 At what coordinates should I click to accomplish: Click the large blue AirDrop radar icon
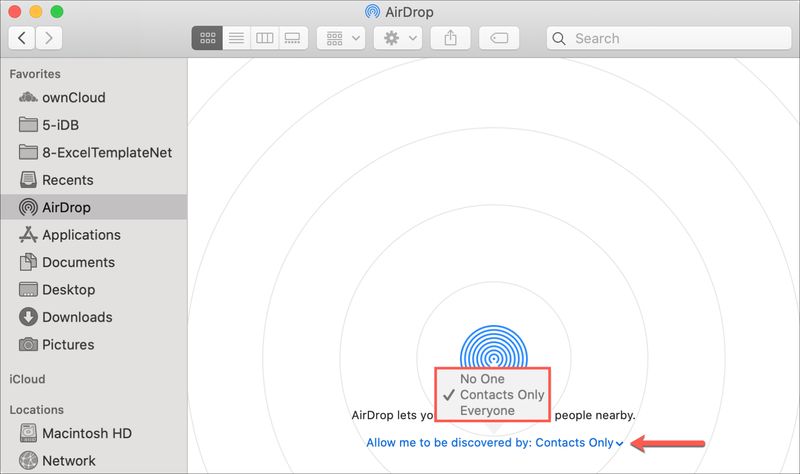coord(493,347)
